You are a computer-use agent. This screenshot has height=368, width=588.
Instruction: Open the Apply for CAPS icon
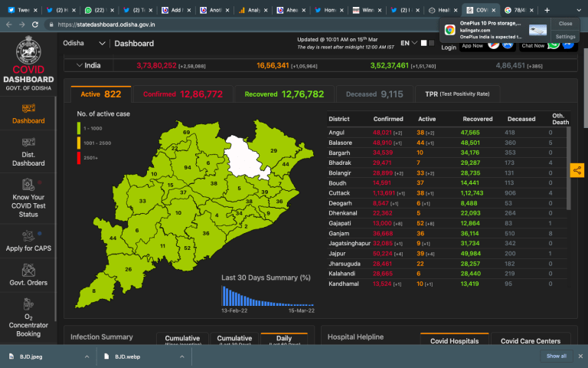point(28,236)
